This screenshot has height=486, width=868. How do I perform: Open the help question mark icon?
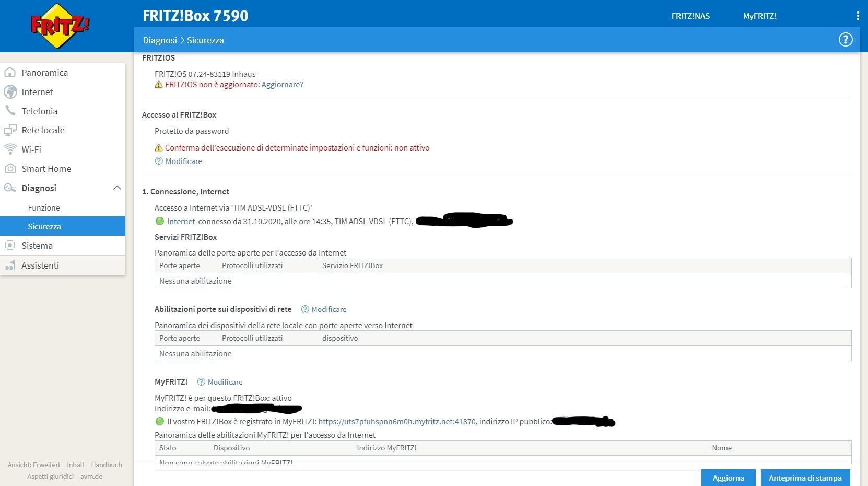point(846,40)
